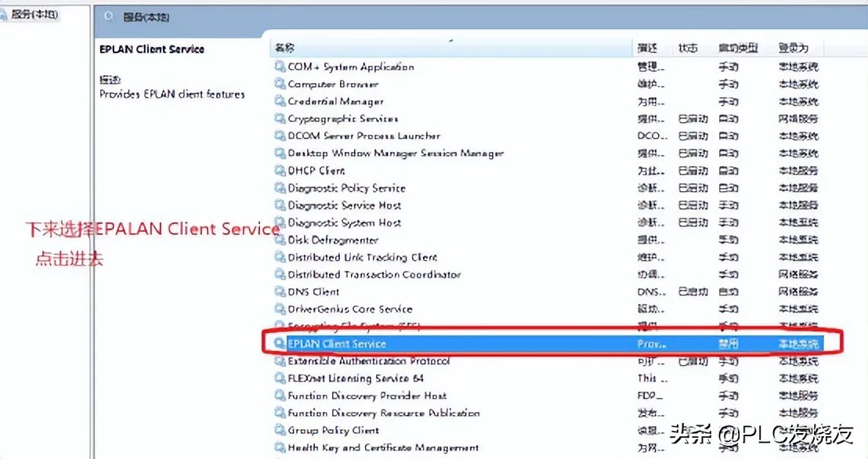Viewport: 868px width, 459px height.
Task: Sort by the 启动类型 column header
Action: pyautogui.click(x=738, y=48)
